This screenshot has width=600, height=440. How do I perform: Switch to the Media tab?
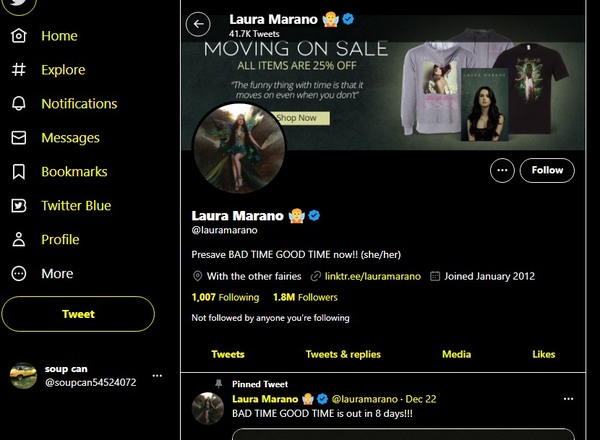[457, 354]
